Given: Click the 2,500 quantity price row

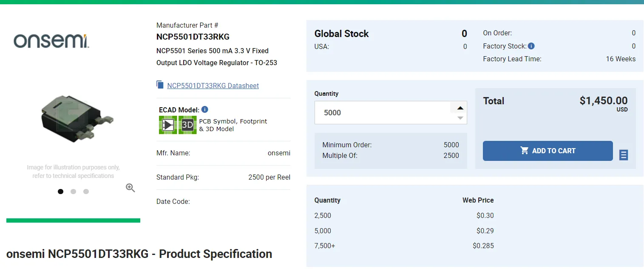Looking at the screenshot, I should pyautogui.click(x=404, y=215).
